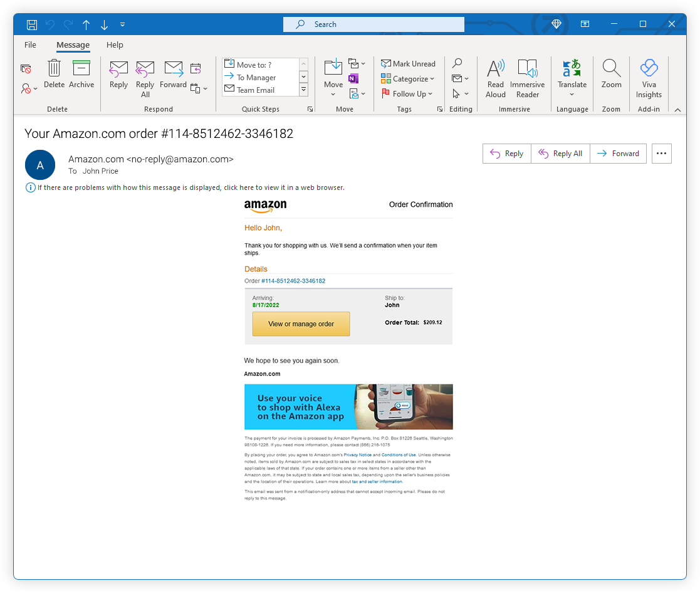Send message to OneNote

[x=353, y=78]
